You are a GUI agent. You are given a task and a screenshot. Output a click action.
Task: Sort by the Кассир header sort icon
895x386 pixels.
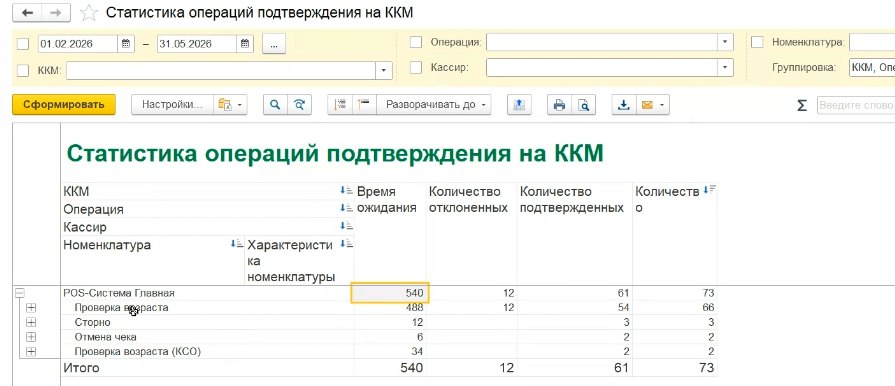[x=346, y=226]
